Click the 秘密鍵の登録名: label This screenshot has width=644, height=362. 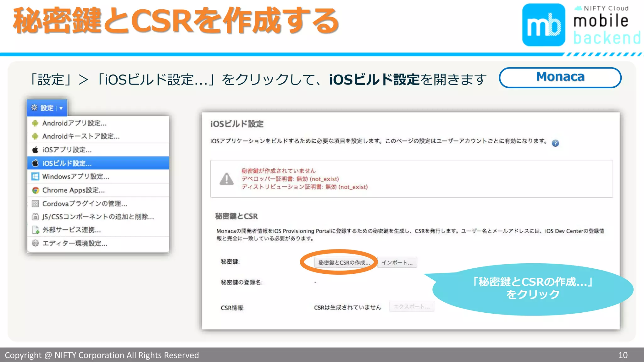pos(242,282)
